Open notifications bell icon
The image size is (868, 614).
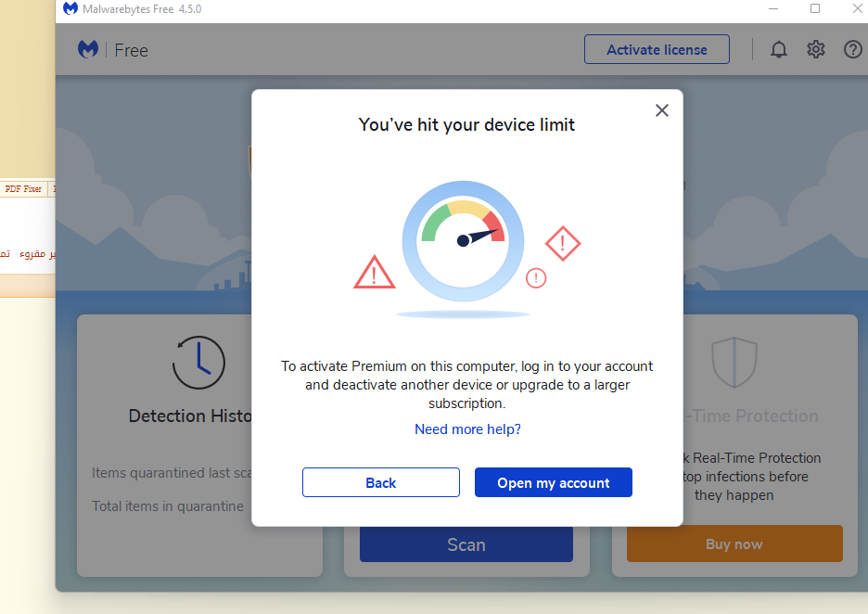778,49
